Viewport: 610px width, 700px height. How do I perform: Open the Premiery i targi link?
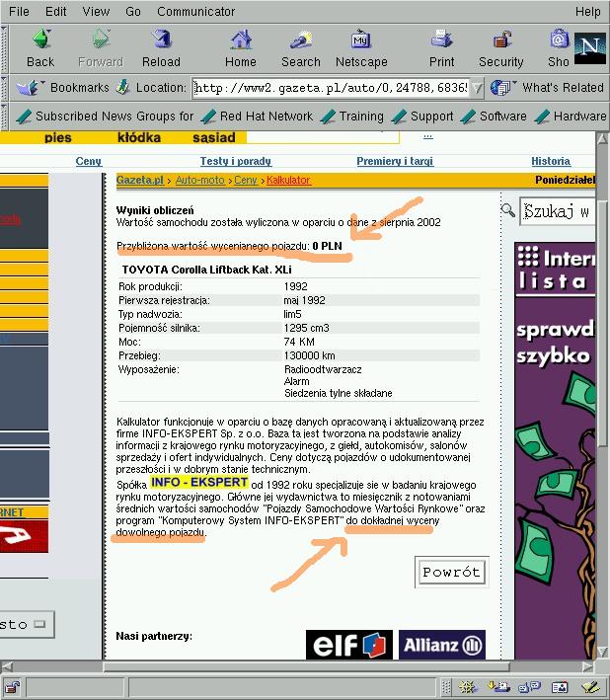click(x=395, y=161)
